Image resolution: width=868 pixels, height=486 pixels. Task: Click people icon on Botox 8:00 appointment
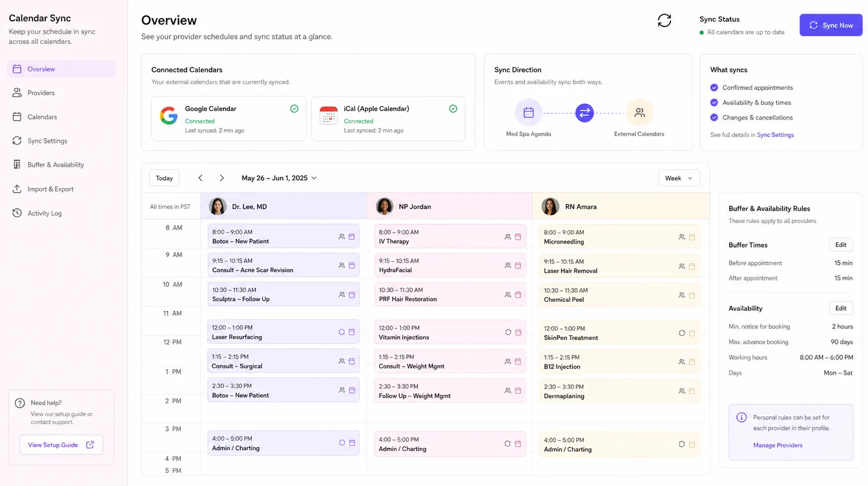[x=342, y=237]
